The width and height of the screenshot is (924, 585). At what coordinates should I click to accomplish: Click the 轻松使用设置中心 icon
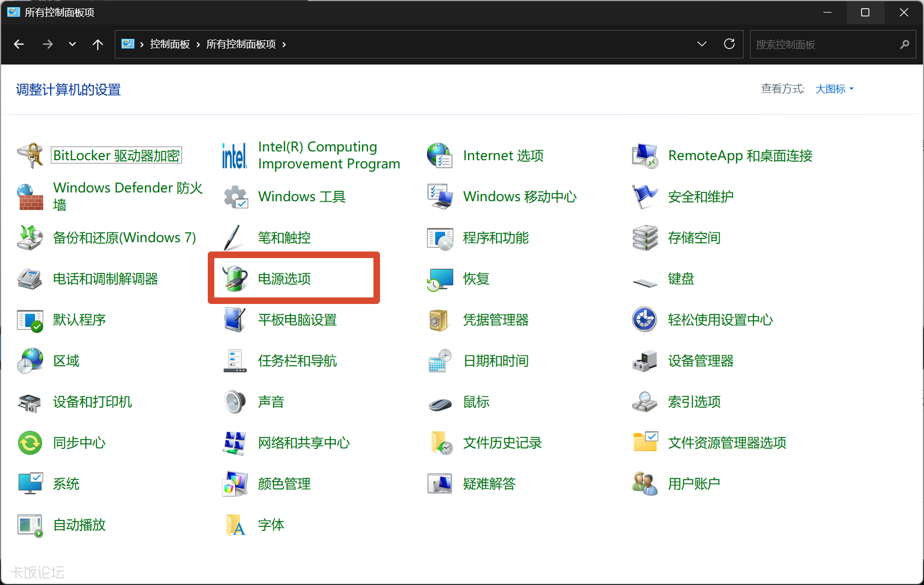coord(645,320)
